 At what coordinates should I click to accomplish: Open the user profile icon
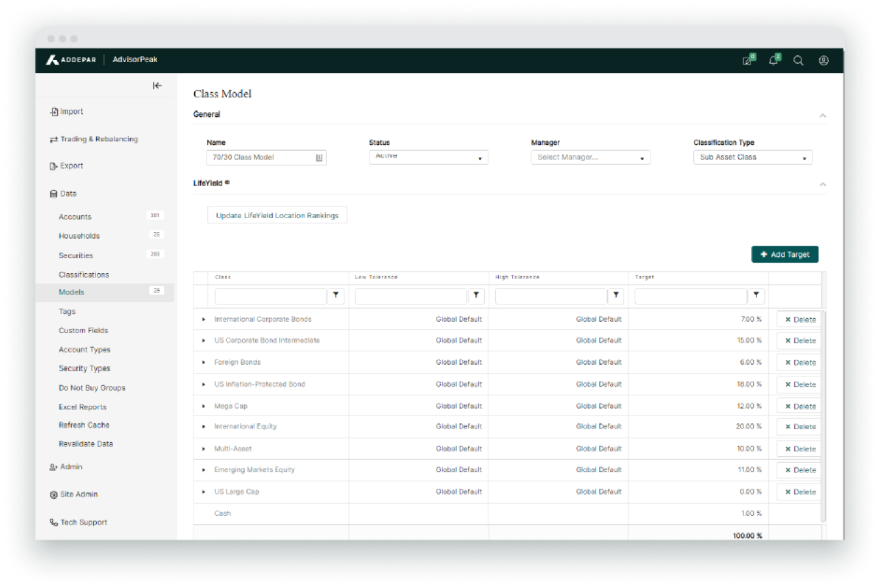click(823, 59)
